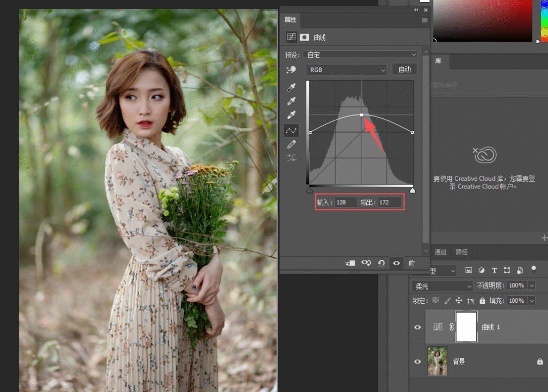Filter layers by type layer icon
The width and height of the screenshot is (548, 392).
[x=494, y=270]
